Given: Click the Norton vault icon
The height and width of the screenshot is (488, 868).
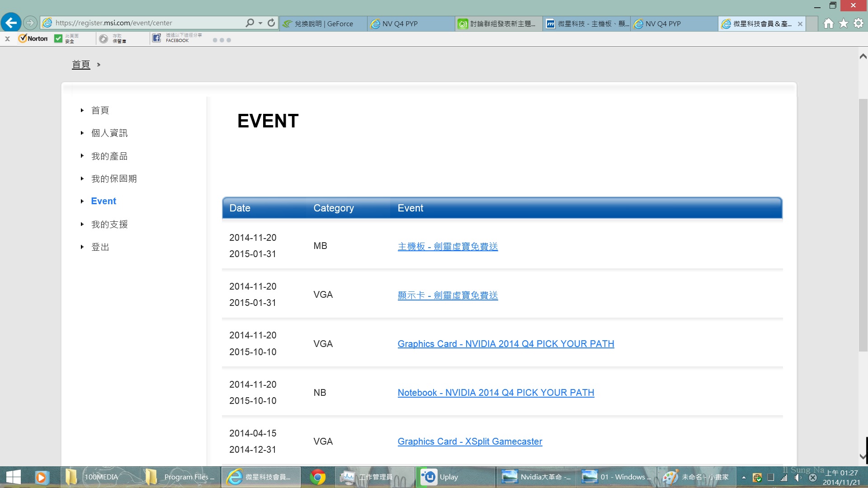Looking at the screenshot, I should (x=104, y=39).
